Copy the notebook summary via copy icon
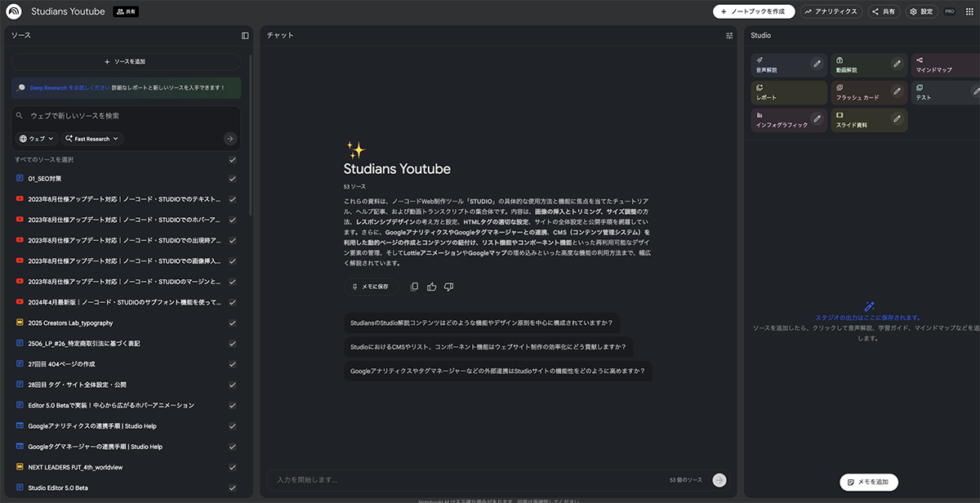The width and height of the screenshot is (980, 503). 416,285
